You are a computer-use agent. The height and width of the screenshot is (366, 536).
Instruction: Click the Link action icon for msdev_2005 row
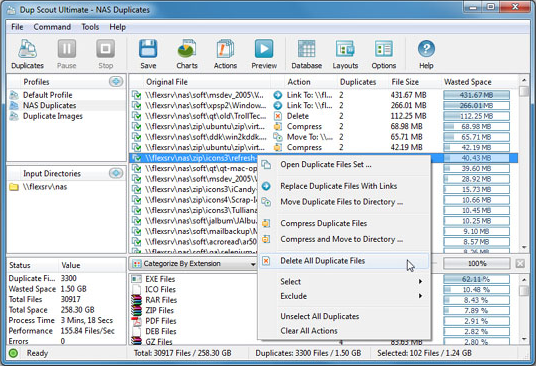pyautogui.click(x=278, y=95)
